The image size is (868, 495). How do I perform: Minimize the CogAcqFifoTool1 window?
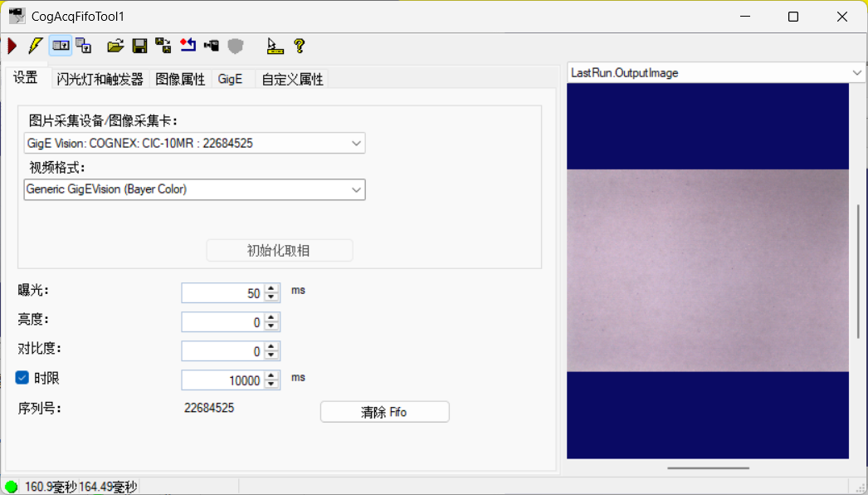[x=745, y=17]
